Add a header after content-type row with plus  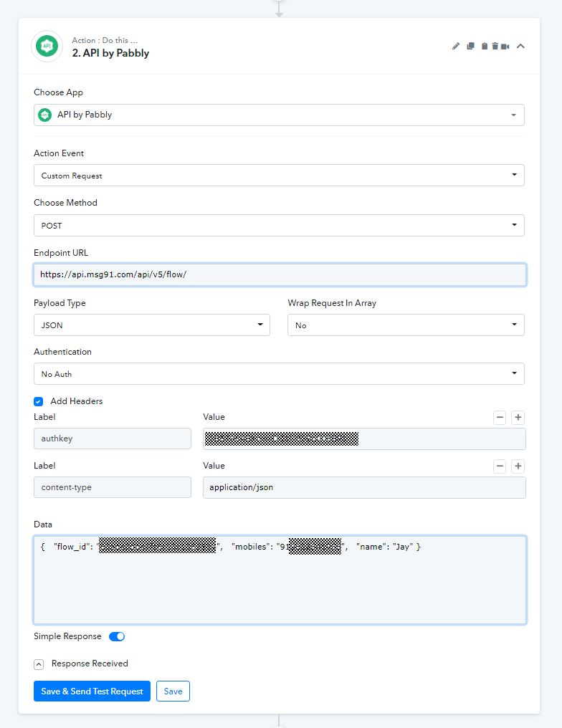(x=518, y=466)
